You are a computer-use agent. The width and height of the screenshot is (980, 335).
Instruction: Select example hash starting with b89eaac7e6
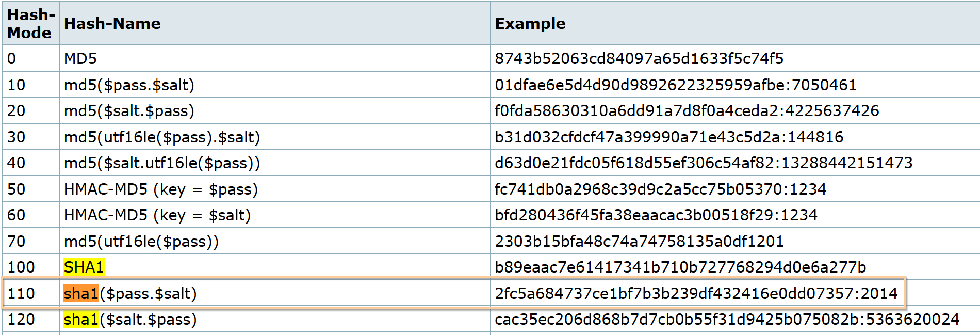tap(680, 267)
